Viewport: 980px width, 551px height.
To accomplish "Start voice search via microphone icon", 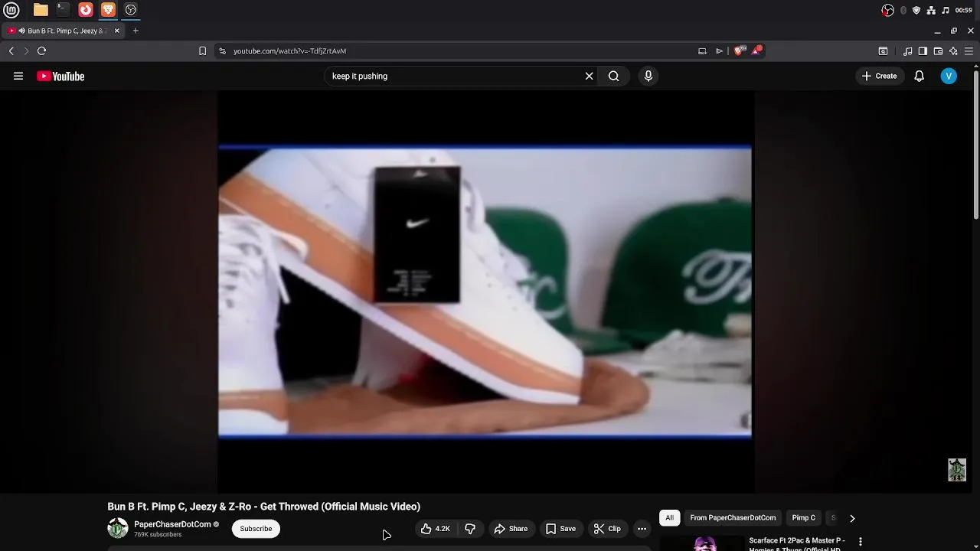I will tap(648, 76).
